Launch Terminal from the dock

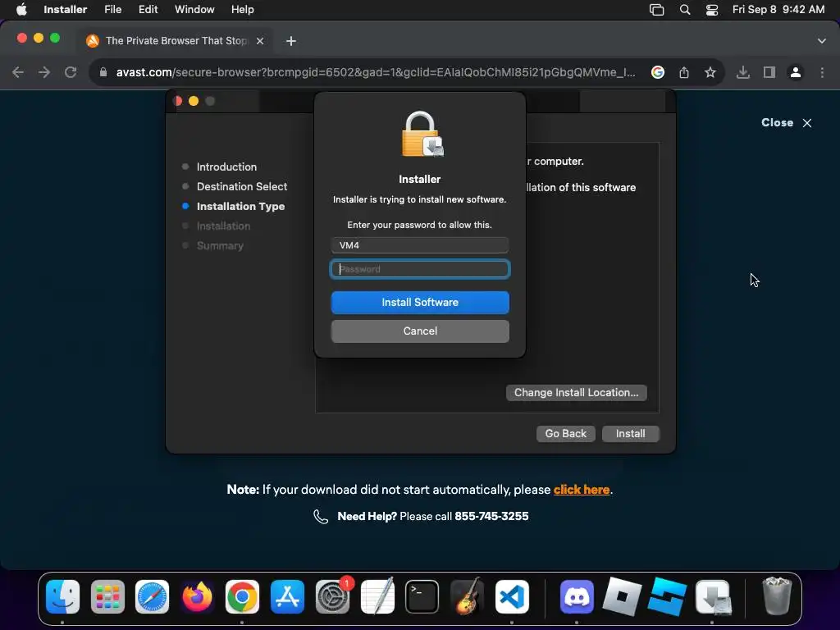tap(422, 596)
